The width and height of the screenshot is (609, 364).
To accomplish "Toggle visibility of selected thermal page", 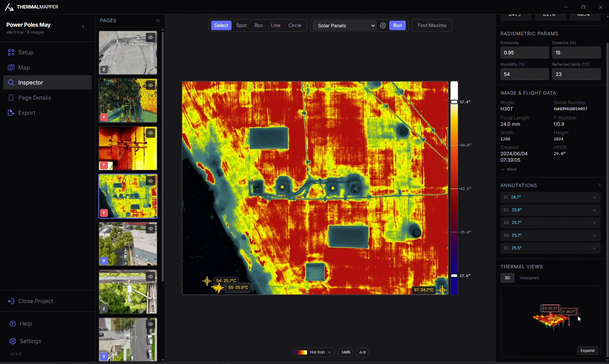I will (151, 181).
